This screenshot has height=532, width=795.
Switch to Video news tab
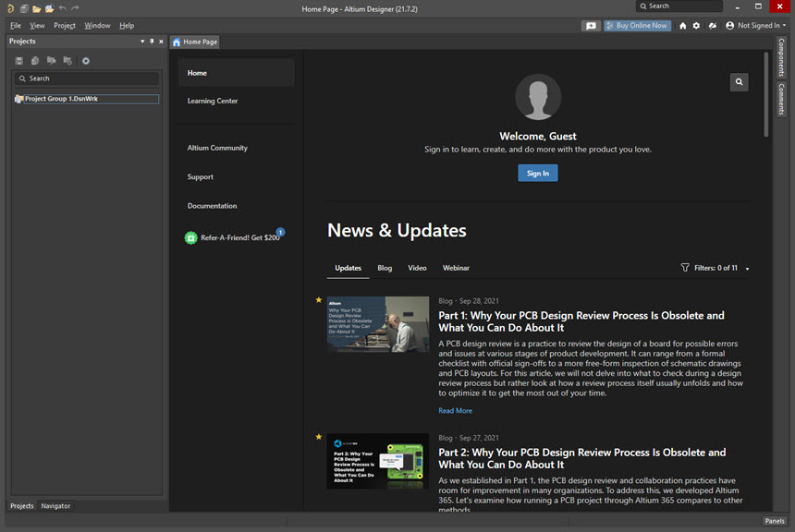[417, 268]
